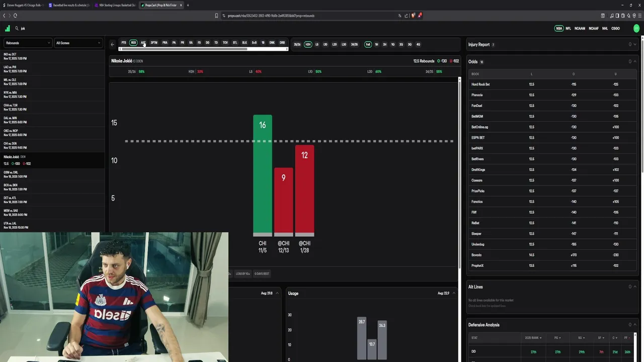Select the AST stat filter

143,43
